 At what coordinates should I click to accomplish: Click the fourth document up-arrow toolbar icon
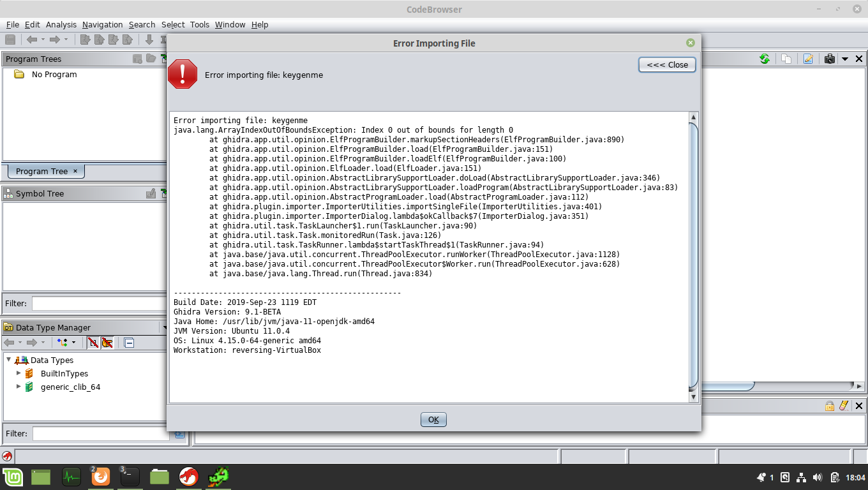(127, 40)
